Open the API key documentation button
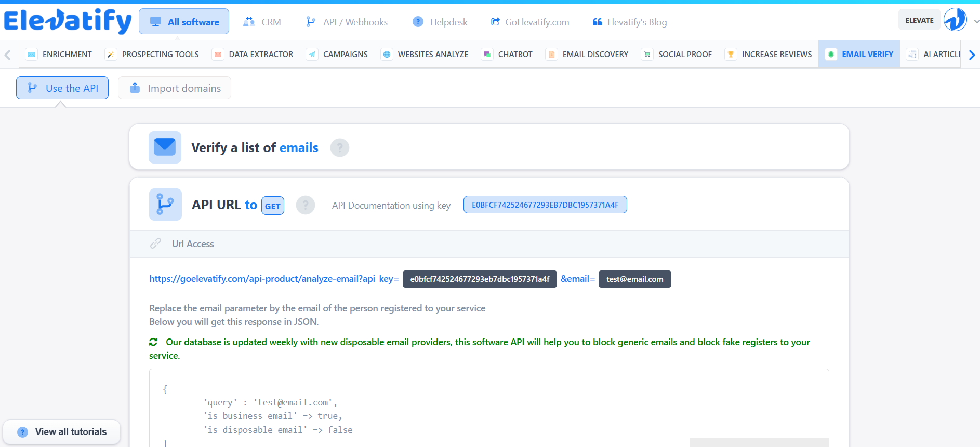Viewport: 980px width, 447px height. click(x=545, y=205)
